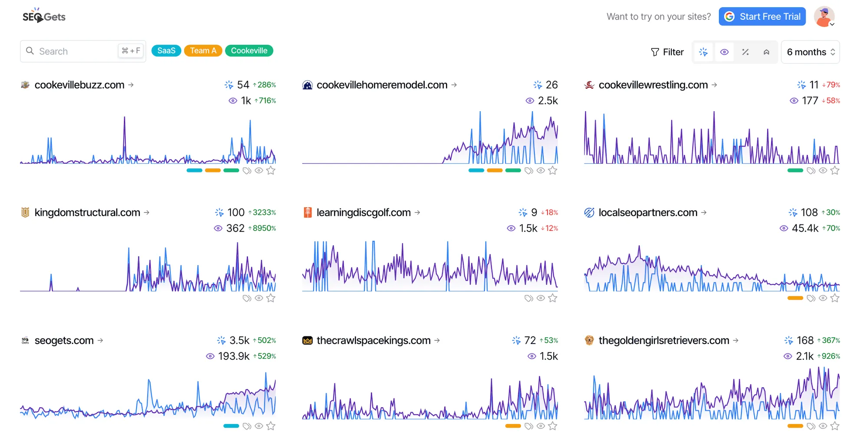Screen dimensions: 868x444
Task: Expand the profile avatar menu
Action: pyautogui.click(x=824, y=17)
